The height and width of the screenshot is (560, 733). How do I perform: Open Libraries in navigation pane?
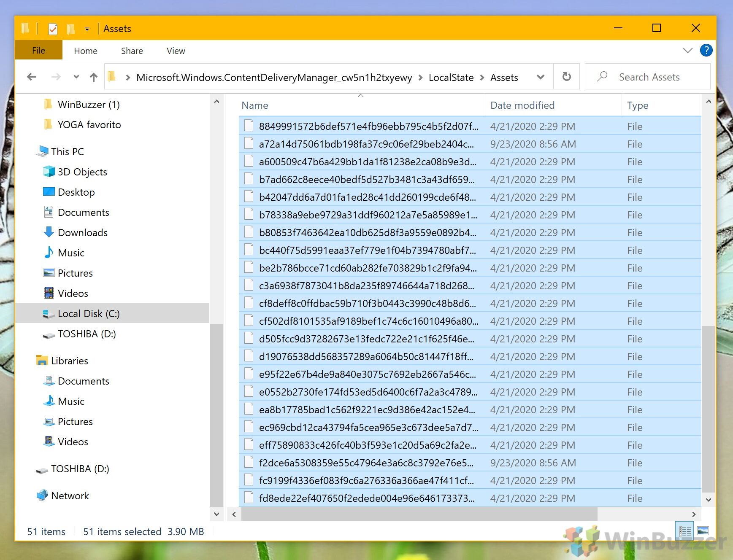coord(69,361)
